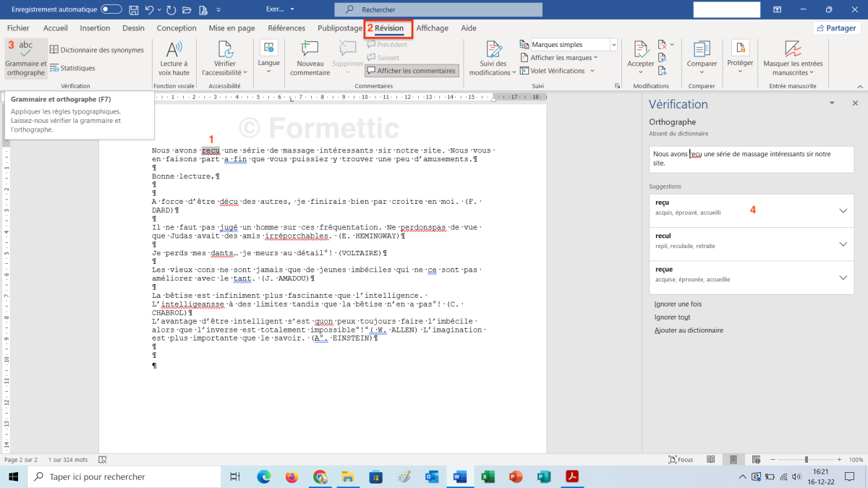Click Ignorer une fois

(678, 304)
